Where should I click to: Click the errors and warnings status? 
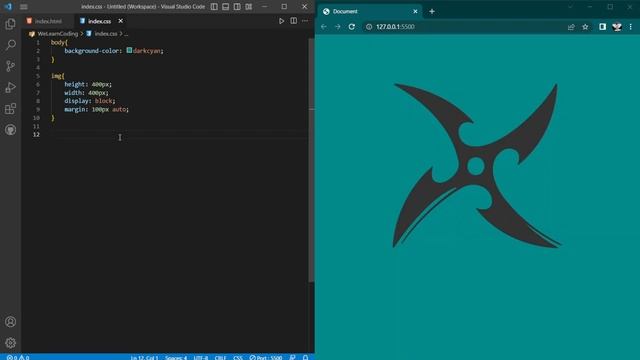pyautogui.click(x=18, y=357)
